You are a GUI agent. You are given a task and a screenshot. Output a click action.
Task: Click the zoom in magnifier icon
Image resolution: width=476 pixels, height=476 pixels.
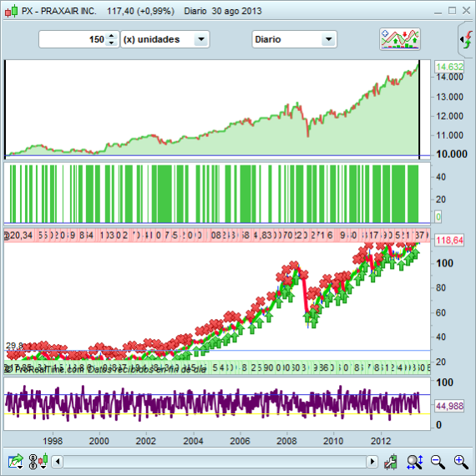coord(461,462)
